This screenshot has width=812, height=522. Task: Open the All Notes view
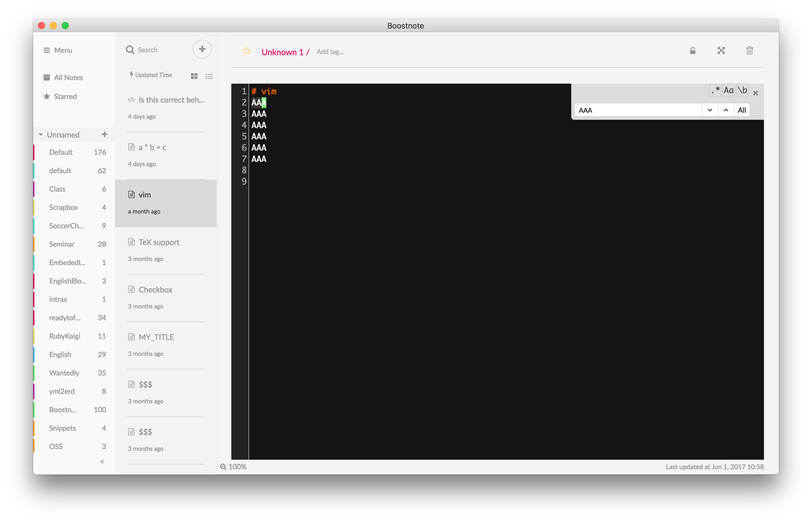click(68, 77)
